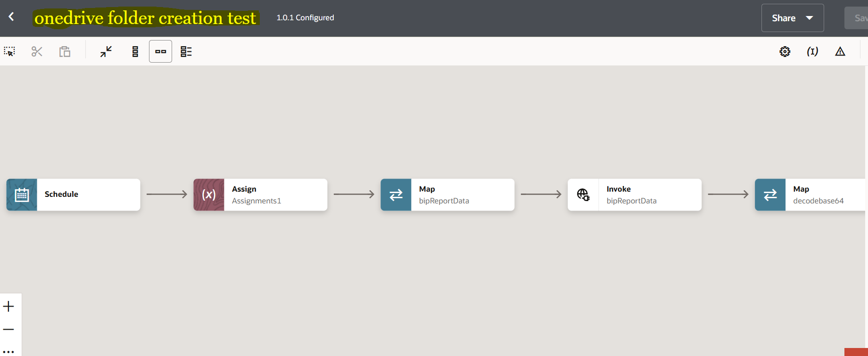The image size is (868, 356).
Task: Click the Assign (x) icon
Action: [209, 194]
